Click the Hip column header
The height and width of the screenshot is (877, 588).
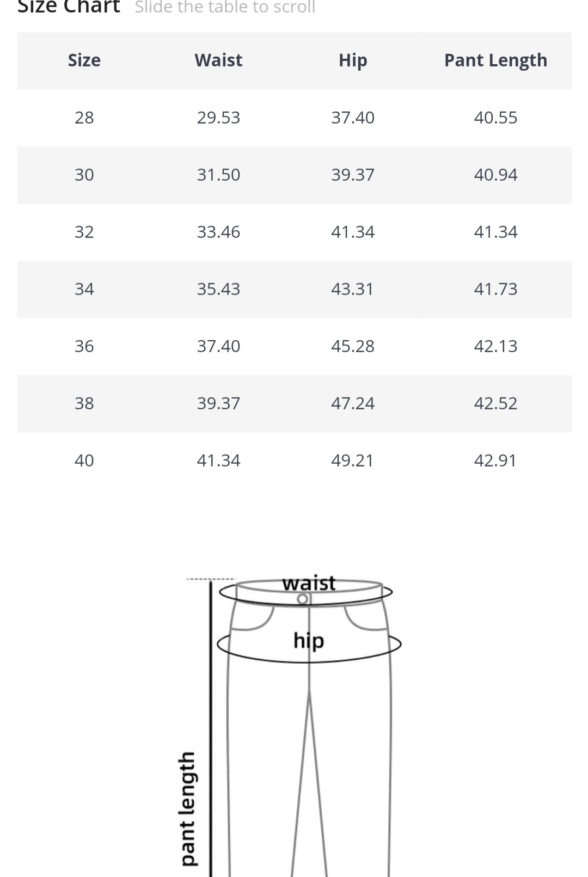point(353,60)
